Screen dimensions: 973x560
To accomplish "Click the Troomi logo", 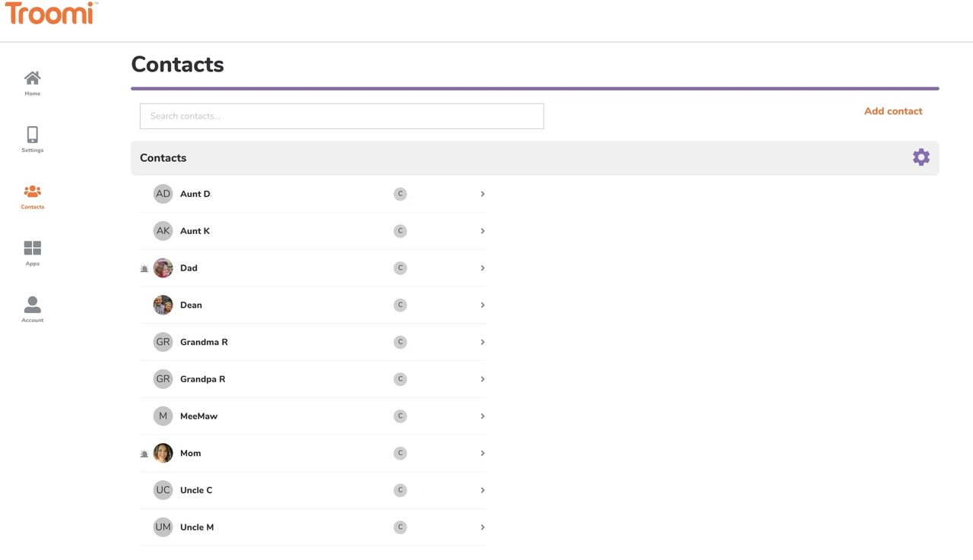I will 51,13.
